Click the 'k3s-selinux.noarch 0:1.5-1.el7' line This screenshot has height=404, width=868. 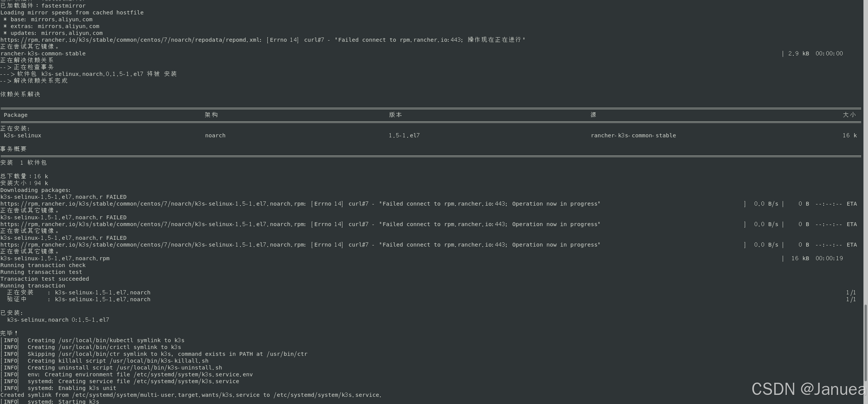(x=58, y=320)
